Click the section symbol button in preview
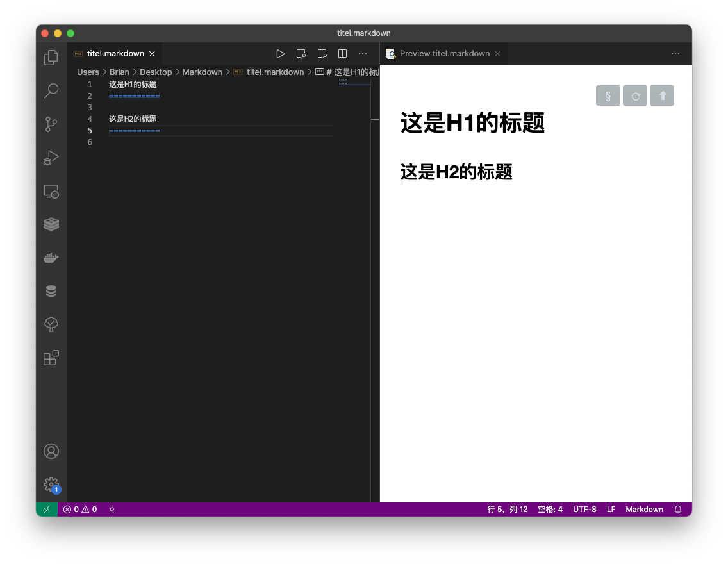This screenshot has height=564, width=728. (608, 95)
